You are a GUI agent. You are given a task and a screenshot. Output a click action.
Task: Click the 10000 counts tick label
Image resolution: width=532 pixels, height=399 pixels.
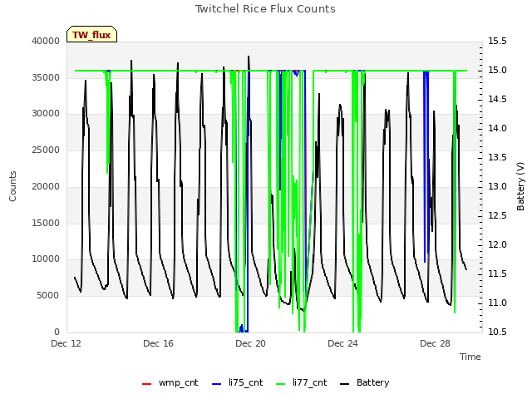click(x=46, y=259)
